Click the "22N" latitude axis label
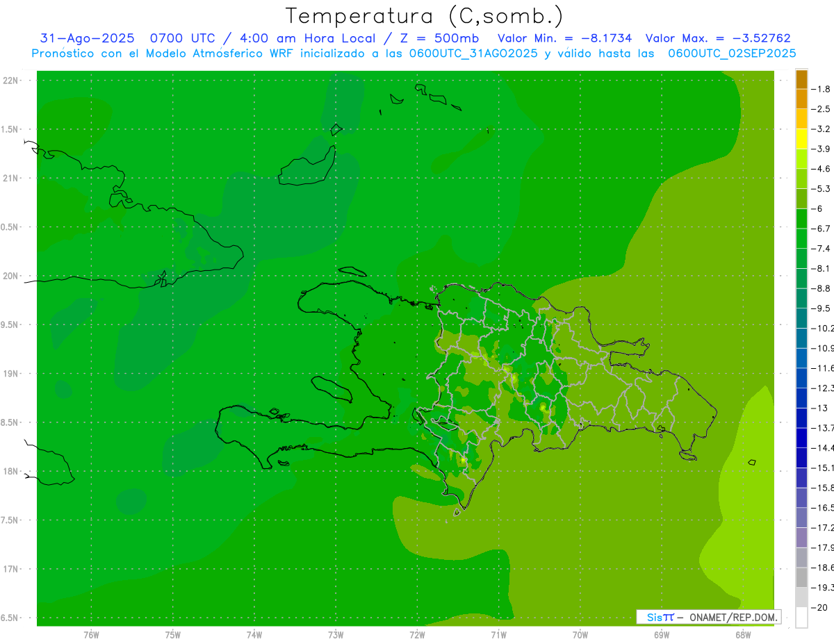 10,81
